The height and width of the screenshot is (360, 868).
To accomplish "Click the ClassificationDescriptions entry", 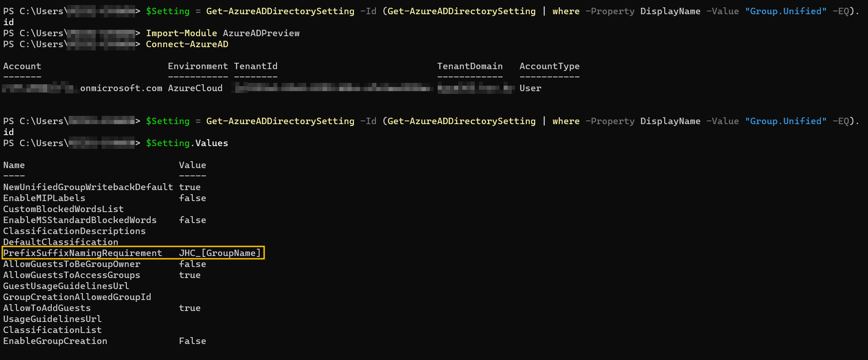I will click(74, 231).
